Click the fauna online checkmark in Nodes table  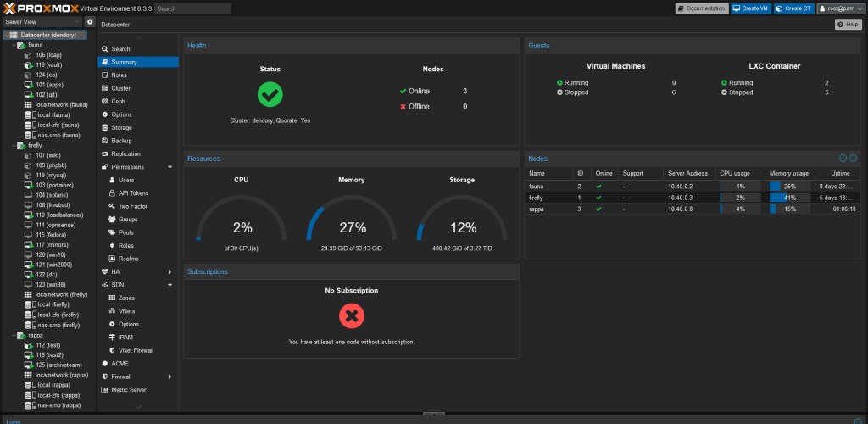click(598, 187)
